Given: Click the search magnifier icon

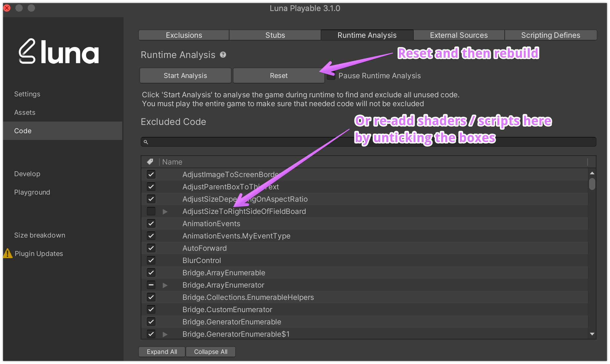Looking at the screenshot, I should (146, 142).
